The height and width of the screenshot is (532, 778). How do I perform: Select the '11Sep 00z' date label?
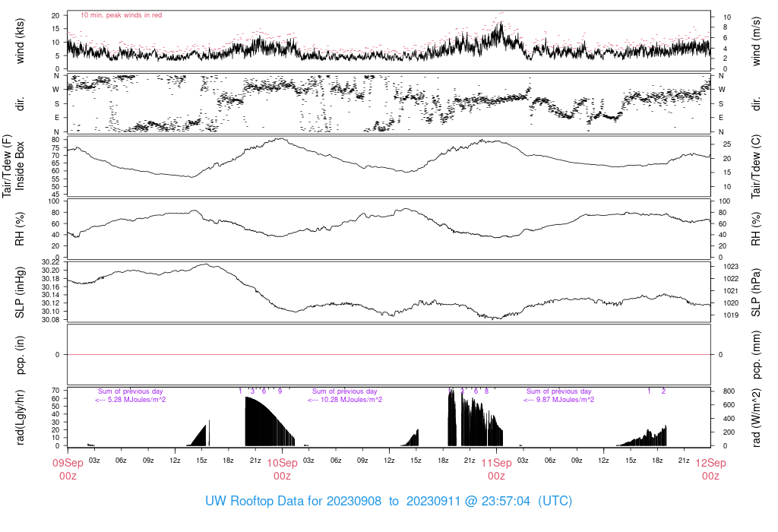point(496,470)
